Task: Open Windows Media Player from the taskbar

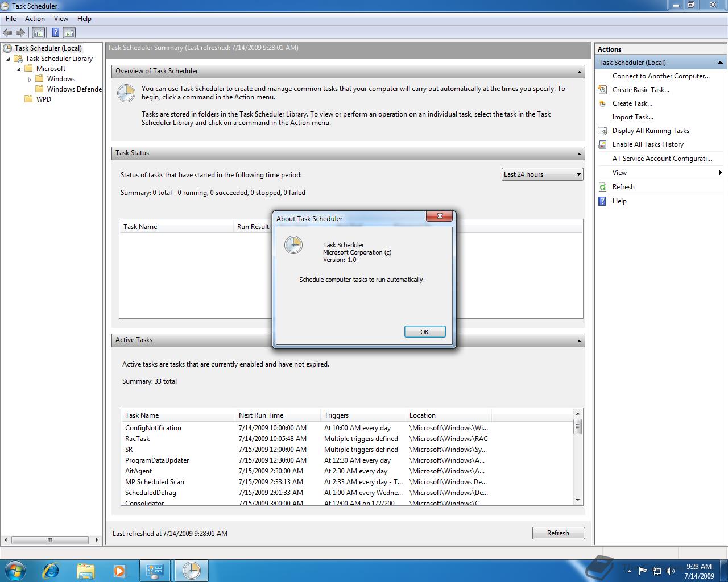Action: click(119, 570)
